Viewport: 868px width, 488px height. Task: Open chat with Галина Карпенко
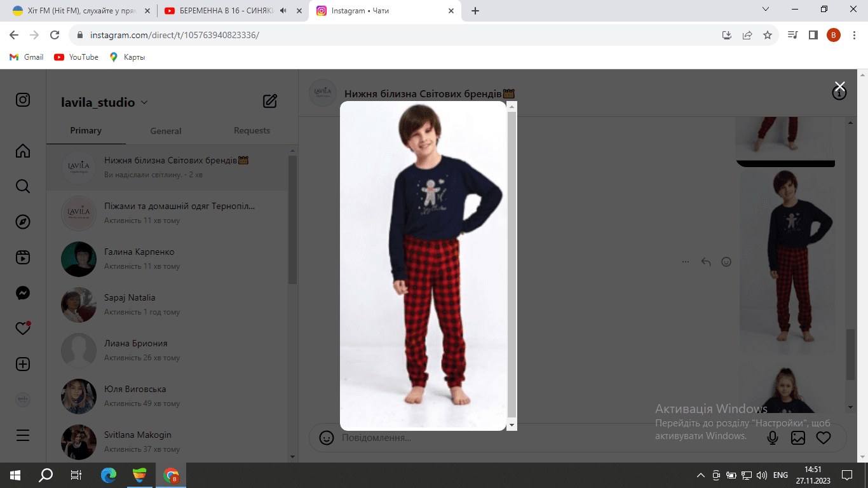tap(168, 259)
